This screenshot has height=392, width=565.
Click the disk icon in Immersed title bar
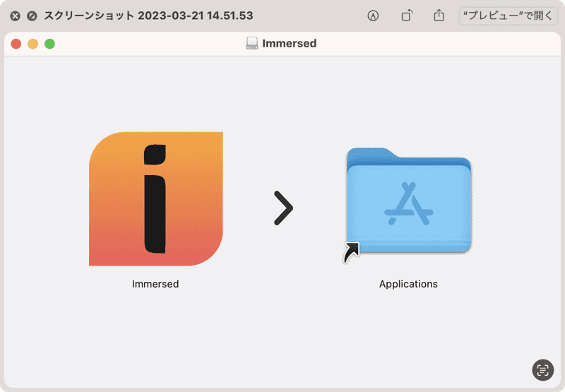point(252,43)
